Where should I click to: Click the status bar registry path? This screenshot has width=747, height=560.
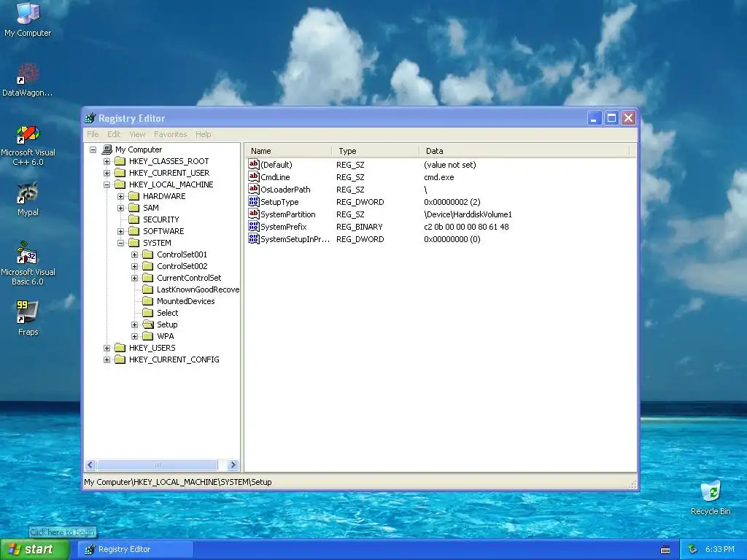(x=178, y=482)
